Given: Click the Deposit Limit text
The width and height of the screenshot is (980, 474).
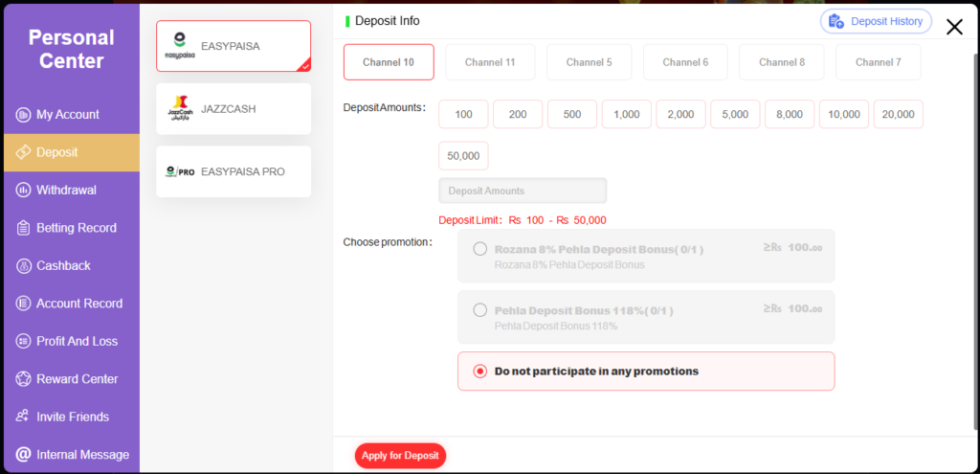Looking at the screenshot, I should pyautogui.click(x=523, y=220).
